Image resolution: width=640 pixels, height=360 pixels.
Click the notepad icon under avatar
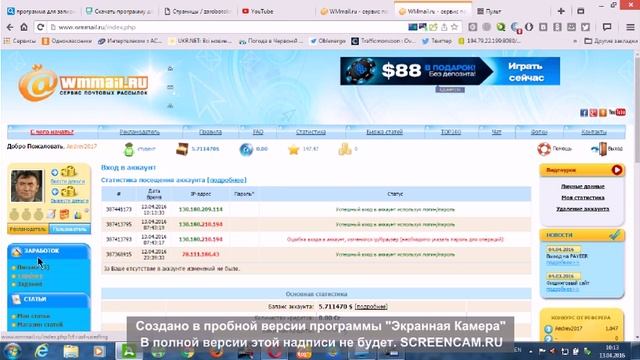coord(51,214)
